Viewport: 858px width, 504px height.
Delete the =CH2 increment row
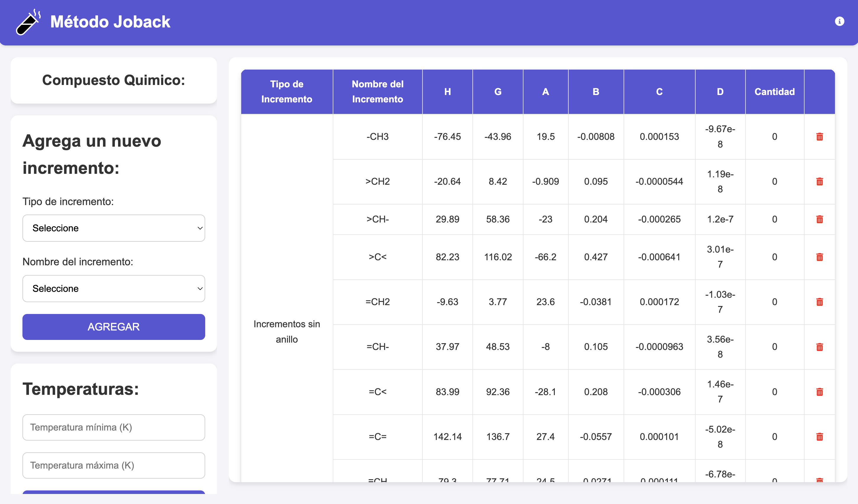click(x=820, y=302)
